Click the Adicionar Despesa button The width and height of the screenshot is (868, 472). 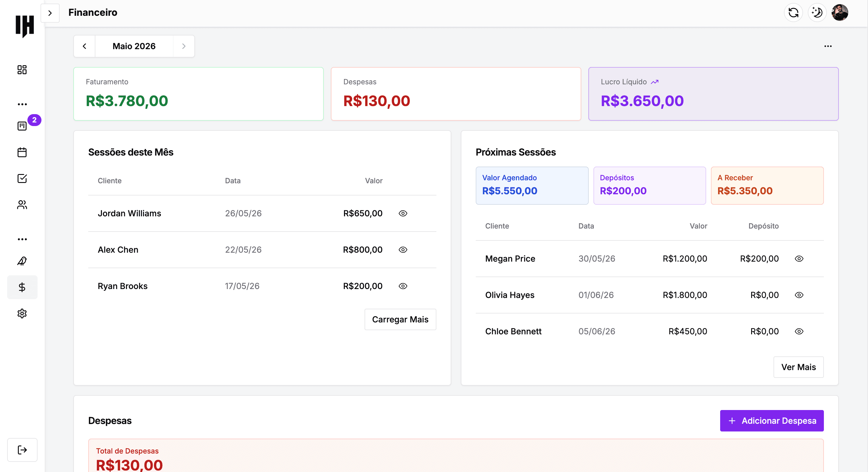click(772, 421)
